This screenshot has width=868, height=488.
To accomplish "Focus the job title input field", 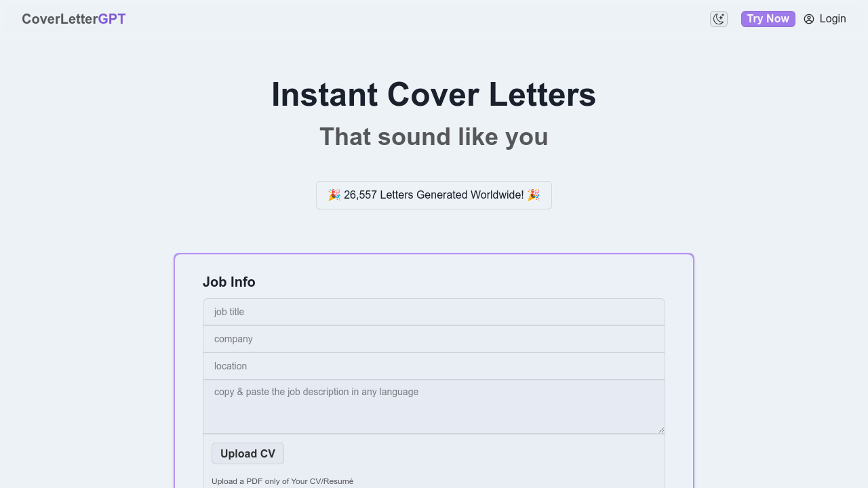I will (433, 312).
